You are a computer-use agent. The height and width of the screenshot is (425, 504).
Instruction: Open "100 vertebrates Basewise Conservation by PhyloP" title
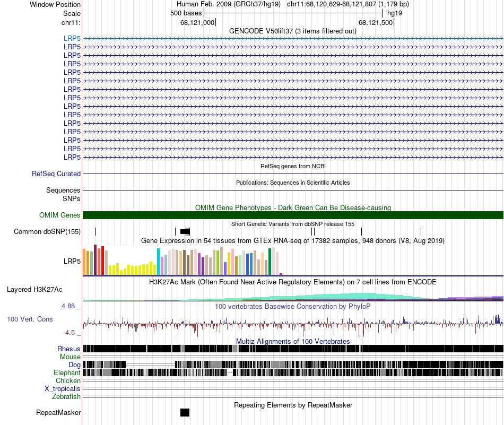pos(293,307)
